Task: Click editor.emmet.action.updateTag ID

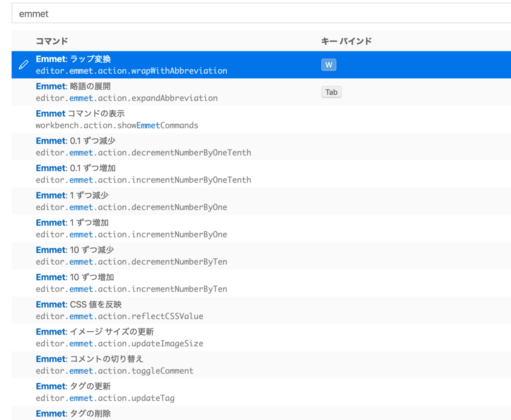Action: pyautogui.click(x=105, y=397)
